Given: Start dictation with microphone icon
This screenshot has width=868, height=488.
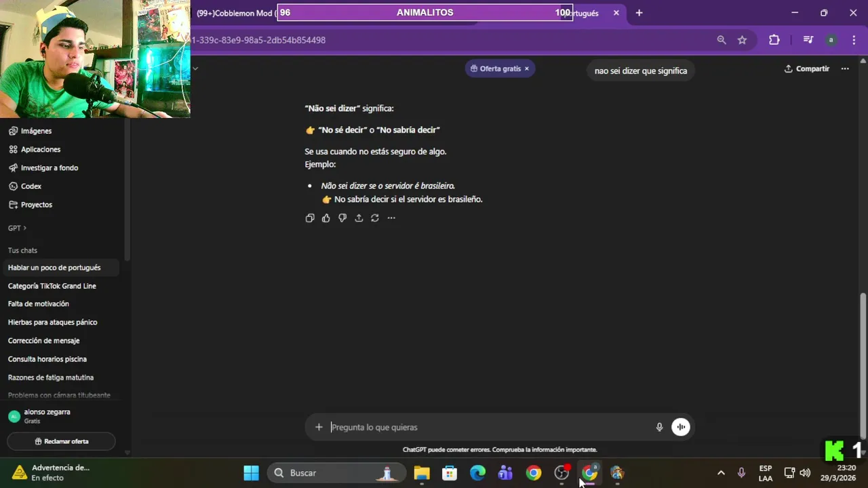Looking at the screenshot, I should [659, 427].
